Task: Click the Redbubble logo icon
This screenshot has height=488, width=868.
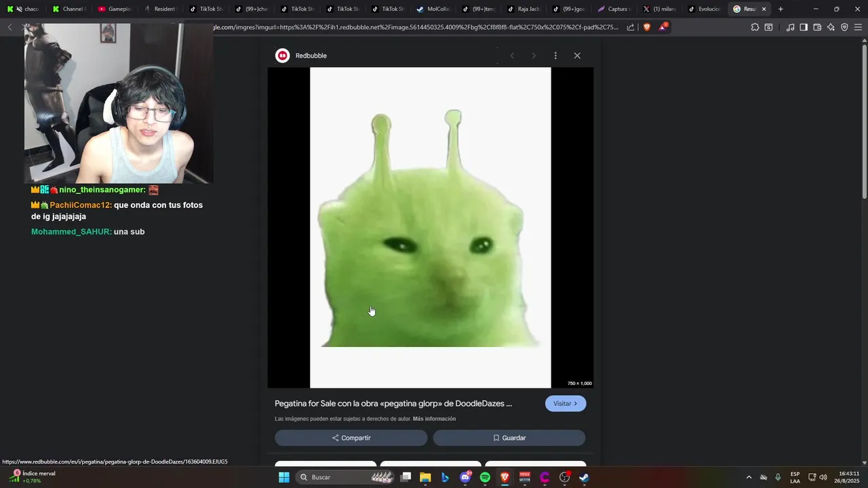Action: pyautogui.click(x=283, y=56)
